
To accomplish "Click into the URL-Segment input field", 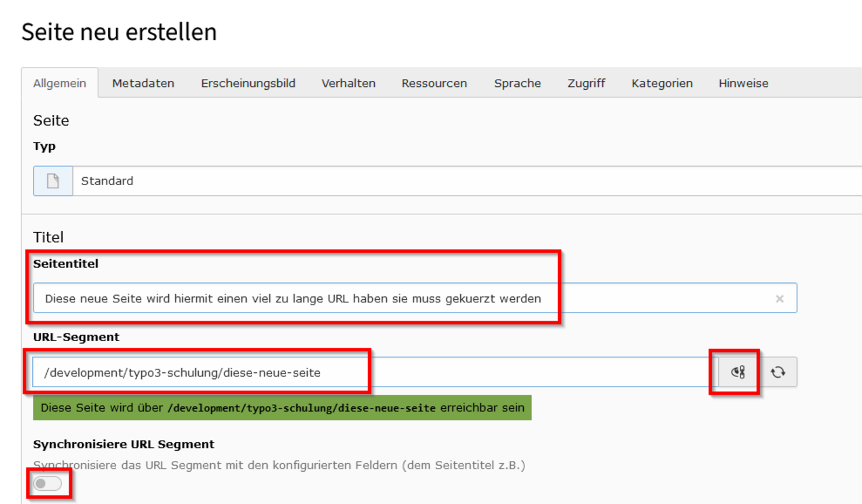I will (x=376, y=372).
